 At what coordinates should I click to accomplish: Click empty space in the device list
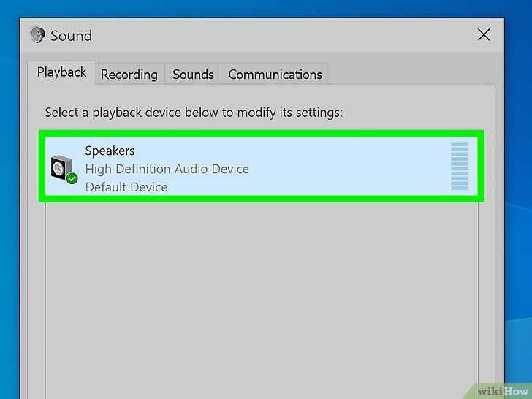[x=262, y=299]
